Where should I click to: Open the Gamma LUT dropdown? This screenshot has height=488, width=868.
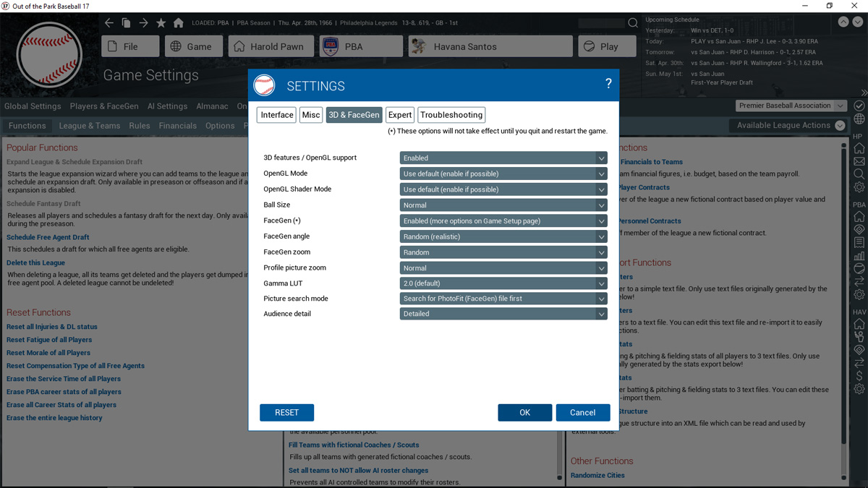tap(503, 283)
